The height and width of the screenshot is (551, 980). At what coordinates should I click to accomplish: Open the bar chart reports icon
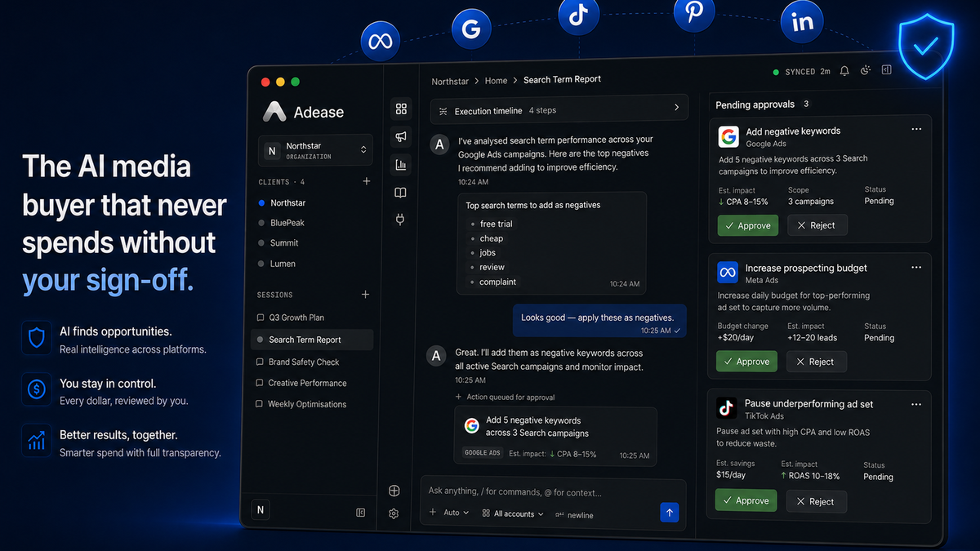pyautogui.click(x=401, y=165)
